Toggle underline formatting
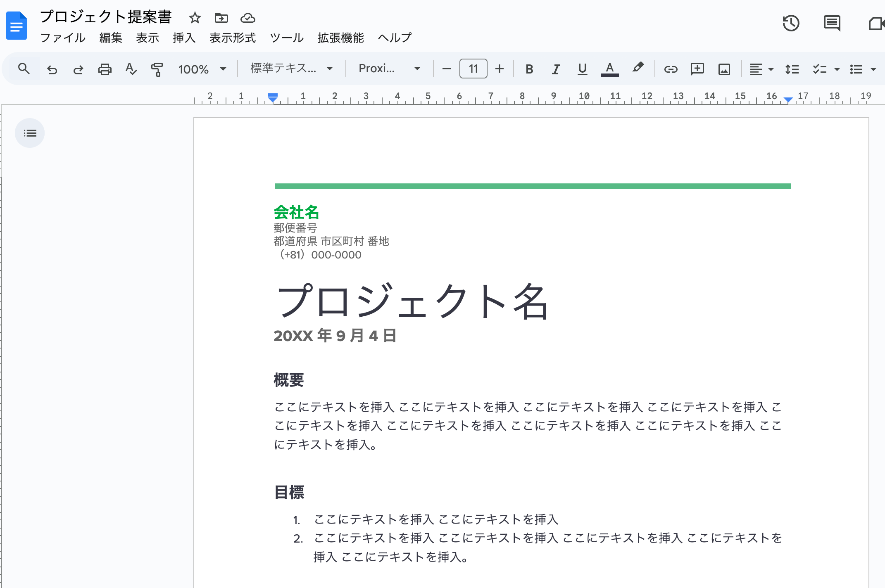 pyautogui.click(x=582, y=69)
